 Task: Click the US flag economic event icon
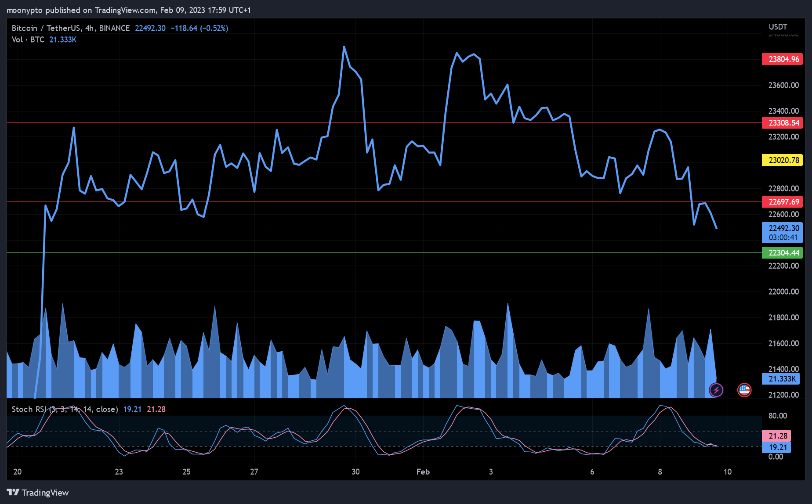tap(744, 390)
